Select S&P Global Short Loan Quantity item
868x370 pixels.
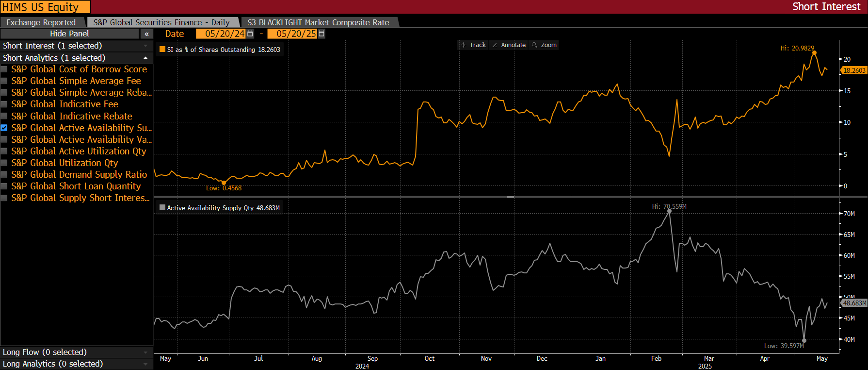(x=76, y=186)
